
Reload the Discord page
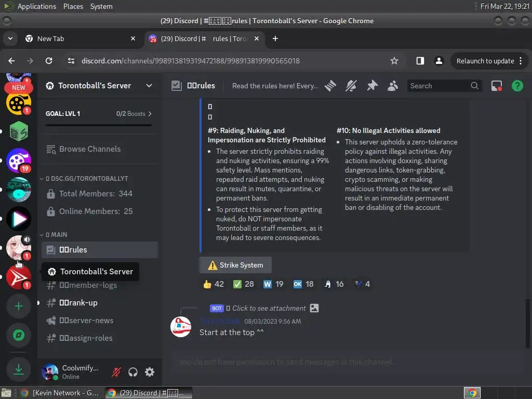(49, 61)
